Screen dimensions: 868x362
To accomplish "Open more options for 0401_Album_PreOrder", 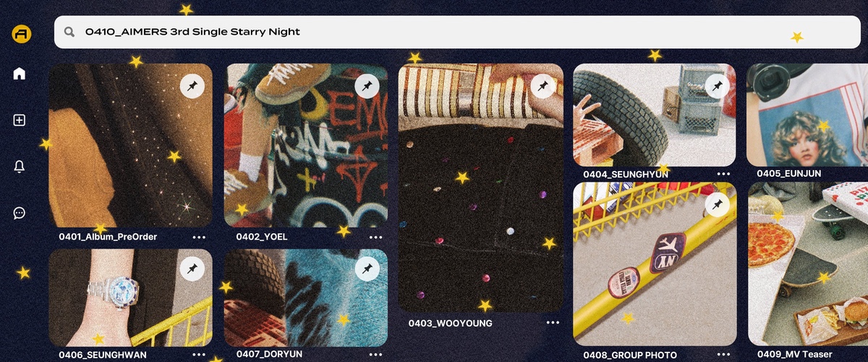I will click(x=200, y=237).
